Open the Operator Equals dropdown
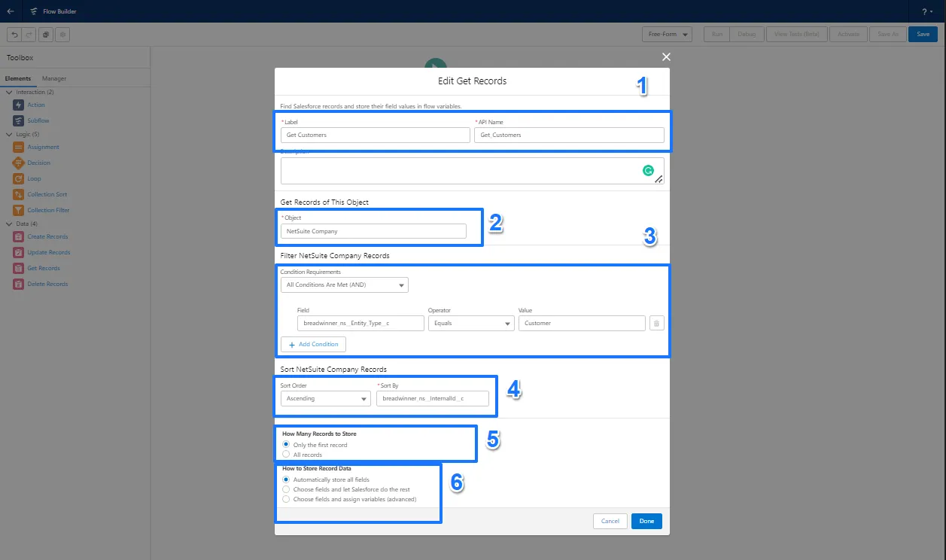This screenshot has height=560, width=946. tap(471, 323)
